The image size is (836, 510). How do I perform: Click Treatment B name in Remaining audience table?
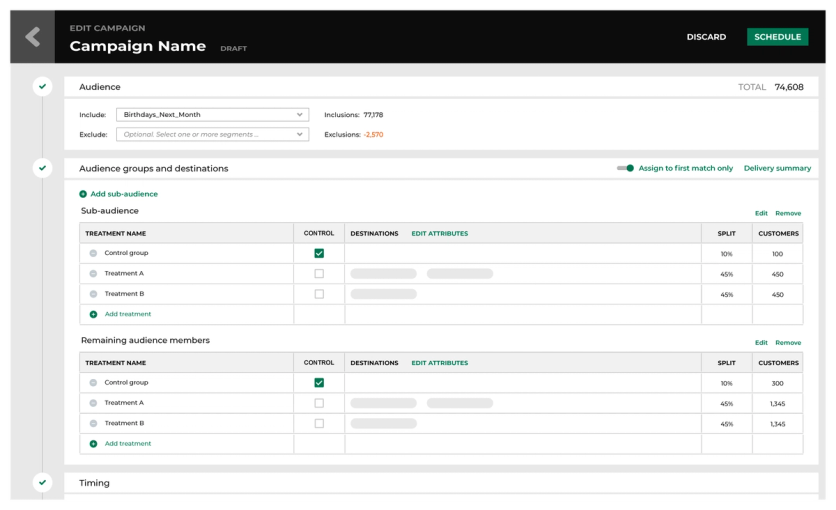tap(124, 423)
